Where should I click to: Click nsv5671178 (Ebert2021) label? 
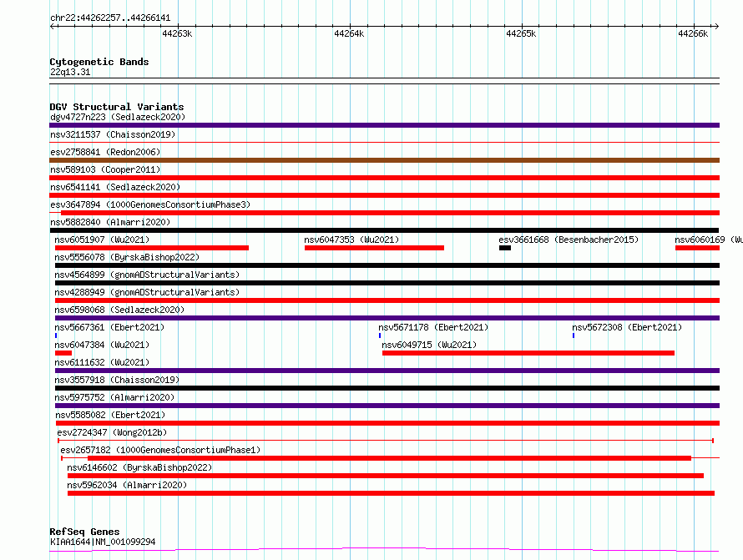pos(433,327)
